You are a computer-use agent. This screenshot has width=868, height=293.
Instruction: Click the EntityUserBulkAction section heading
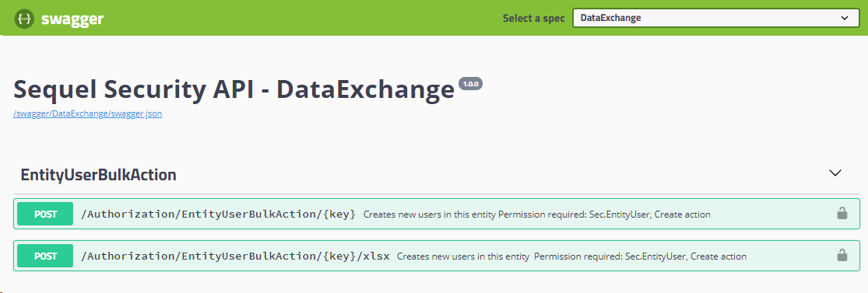99,175
